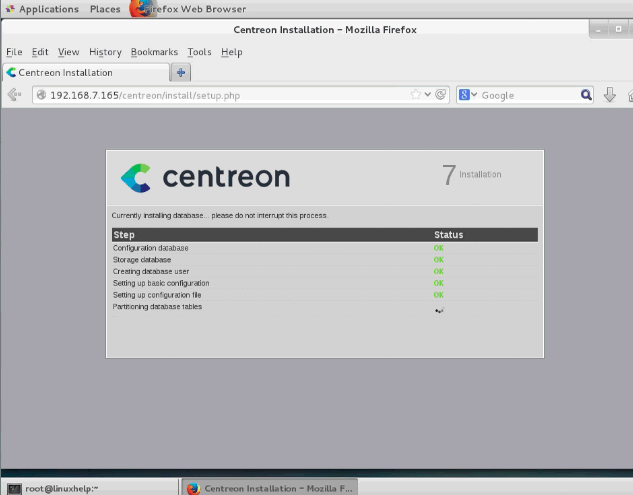Click the Storage database row text
This screenshot has width=633, height=495.
(142, 260)
